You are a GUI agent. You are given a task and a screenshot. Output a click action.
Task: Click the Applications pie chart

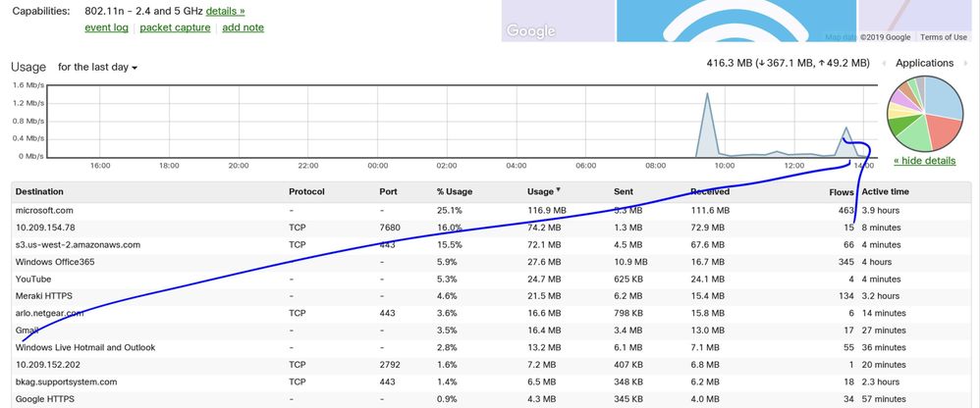pos(925,113)
